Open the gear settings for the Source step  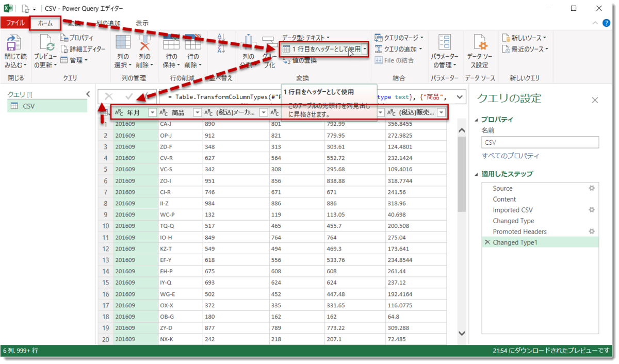coord(592,188)
